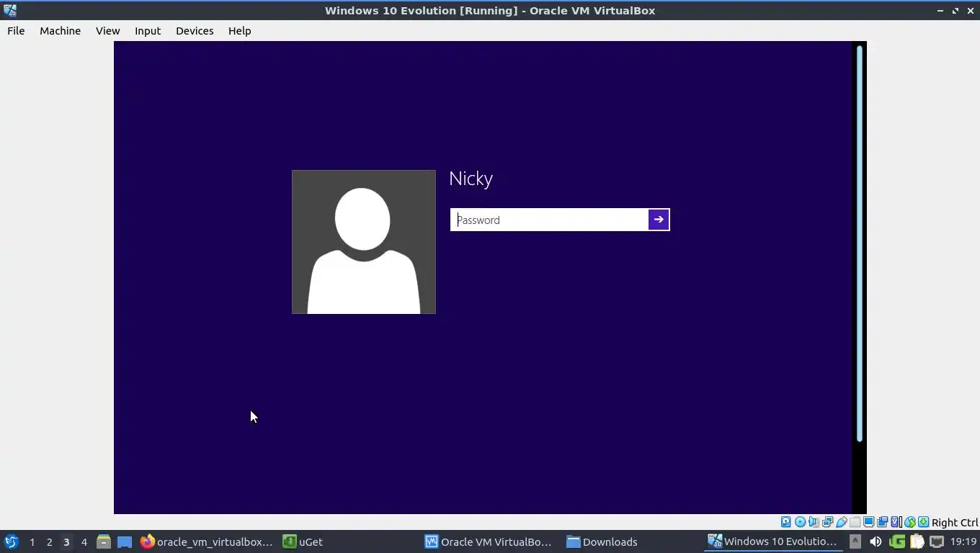Viewport: 980px width, 553px height.
Task: Open the Lubuntu start menu bird icon
Action: (11, 541)
